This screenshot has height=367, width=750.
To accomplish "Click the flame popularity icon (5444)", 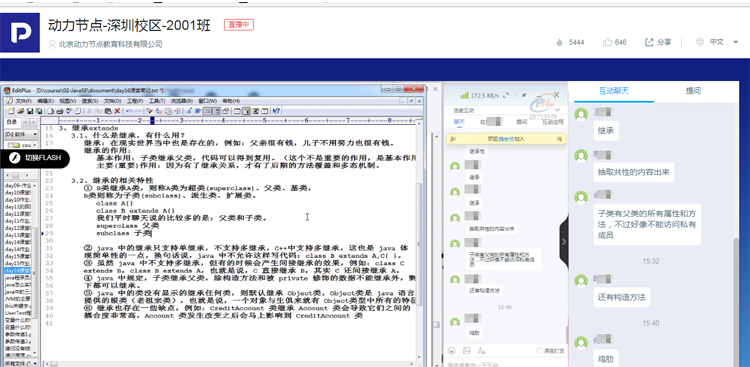I will tap(560, 42).
